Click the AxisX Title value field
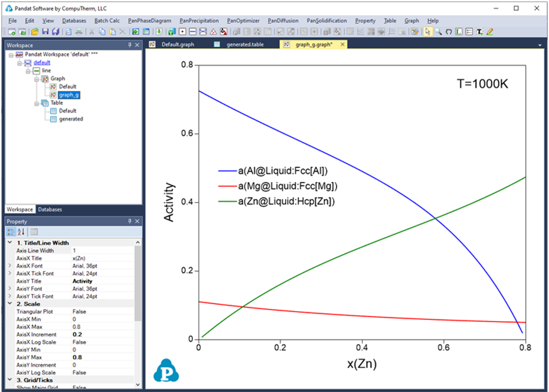The image size is (549, 392). (x=101, y=258)
